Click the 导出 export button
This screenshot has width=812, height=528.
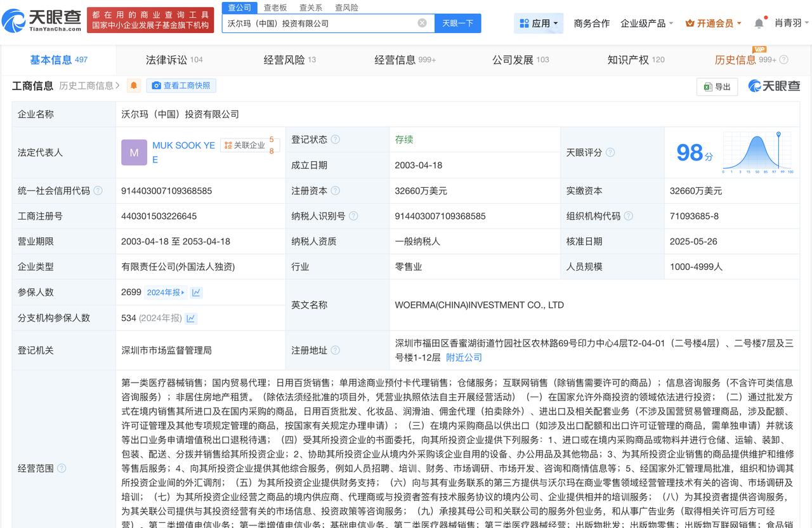(717, 87)
